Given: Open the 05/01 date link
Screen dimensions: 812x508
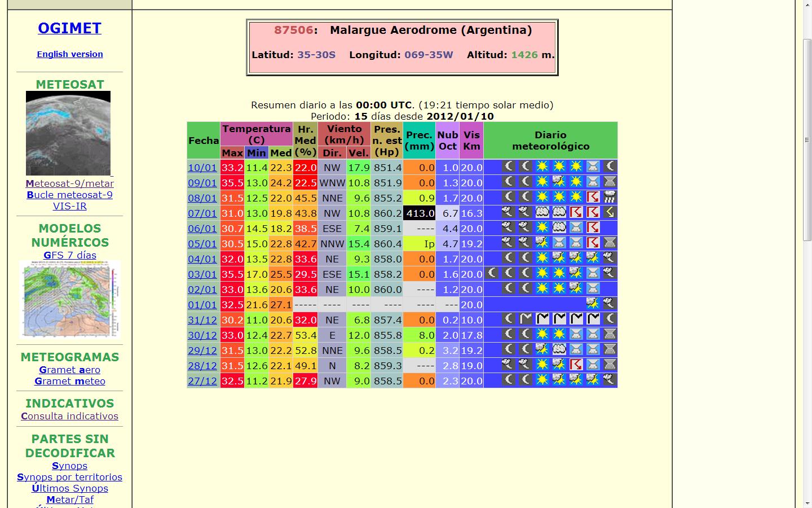Looking at the screenshot, I should pos(202,244).
